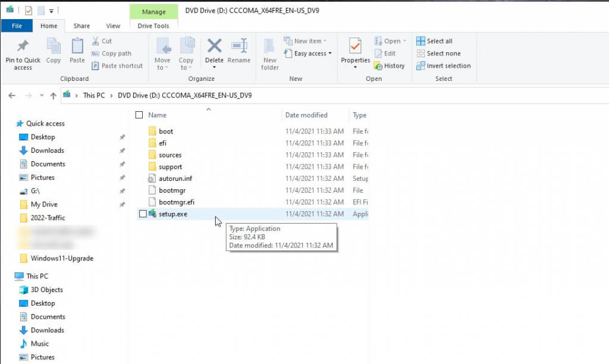The height and width of the screenshot is (364, 609).
Task: Sort by the Name column header
Action: [x=157, y=115]
